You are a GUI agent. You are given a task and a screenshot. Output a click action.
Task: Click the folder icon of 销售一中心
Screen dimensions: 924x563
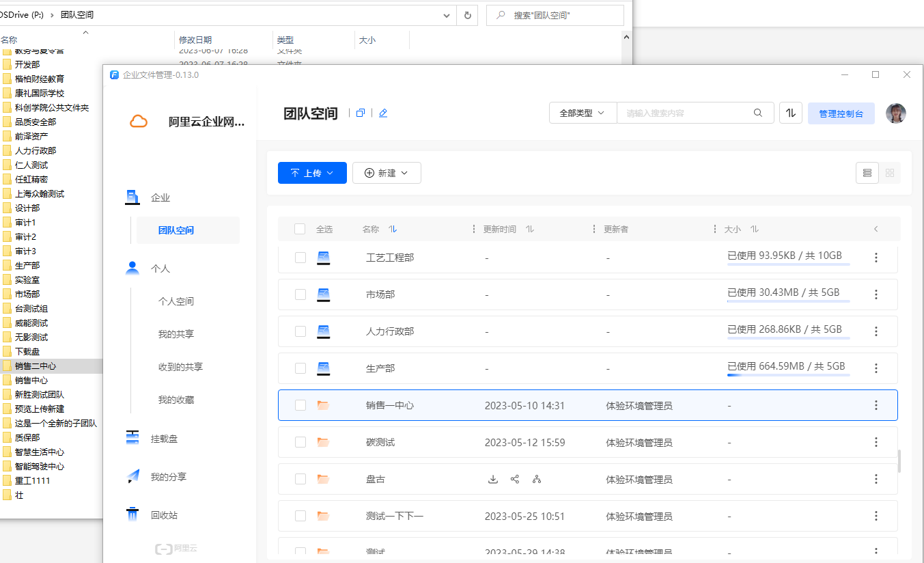coord(324,405)
